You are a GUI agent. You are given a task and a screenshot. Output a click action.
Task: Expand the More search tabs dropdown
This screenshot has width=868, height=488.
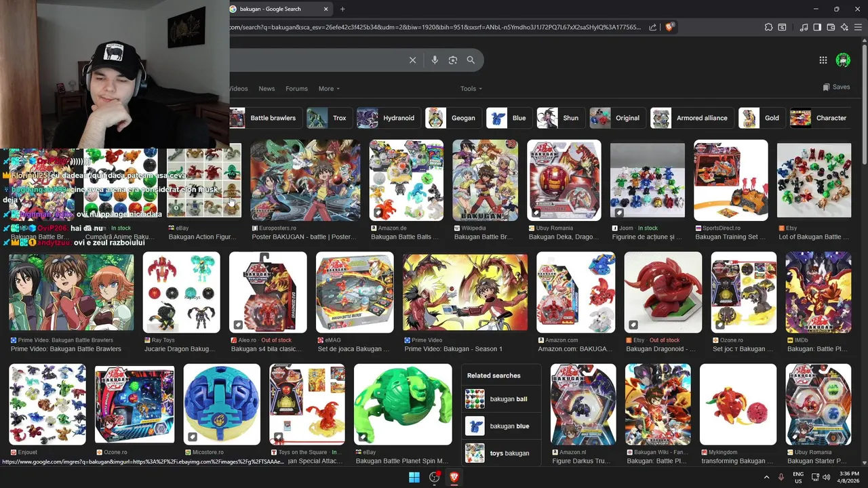(329, 89)
